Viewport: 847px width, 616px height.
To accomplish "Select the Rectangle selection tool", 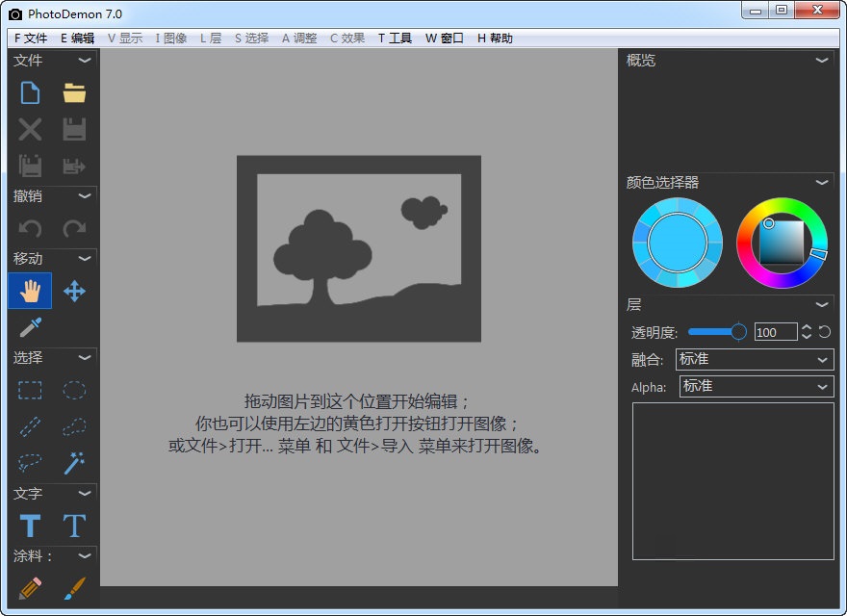I will [31, 390].
